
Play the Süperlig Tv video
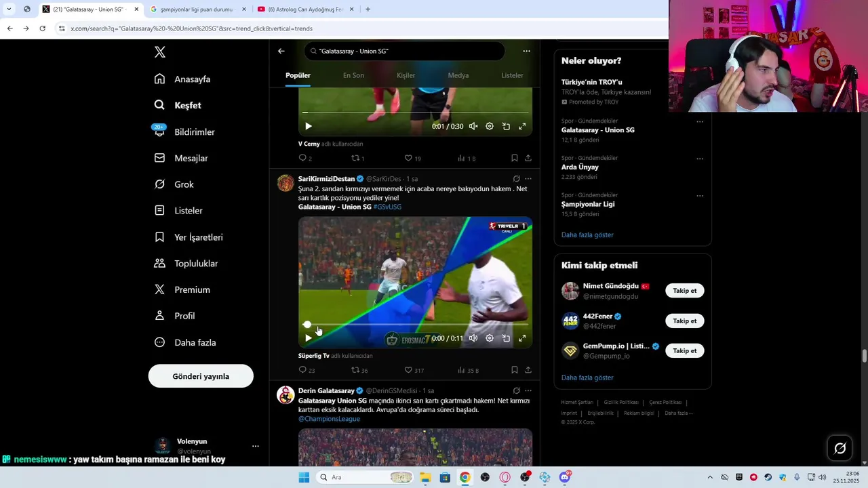(x=309, y=338)
